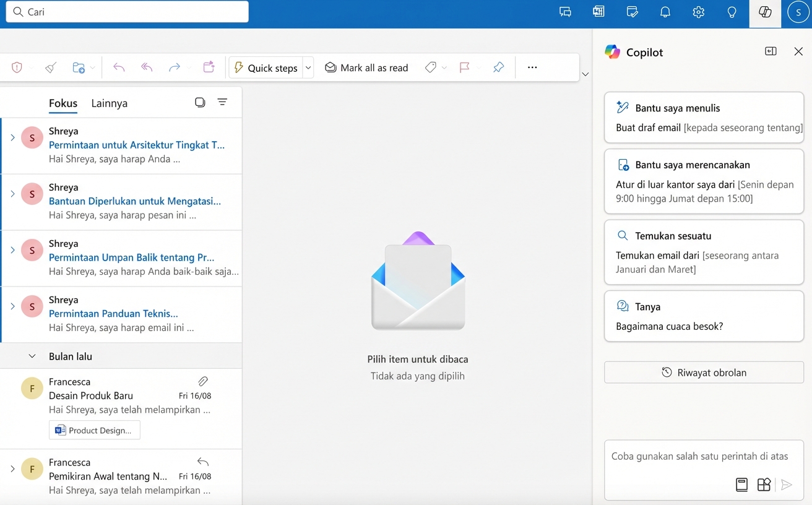Toggle the select all messages checkbox

tap(200, 102)
